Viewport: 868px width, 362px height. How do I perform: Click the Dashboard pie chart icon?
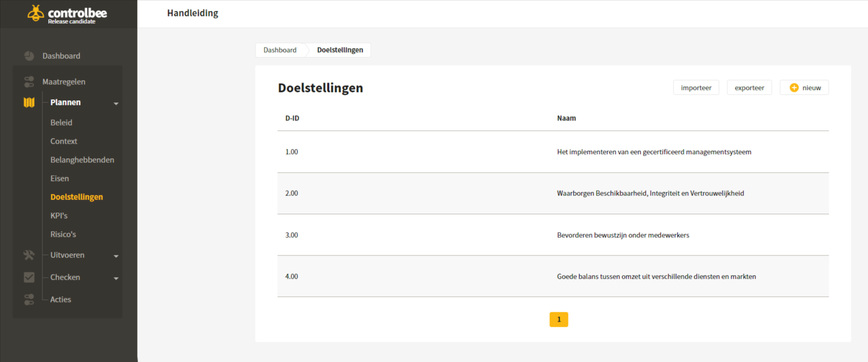click(x=29, y=56)
